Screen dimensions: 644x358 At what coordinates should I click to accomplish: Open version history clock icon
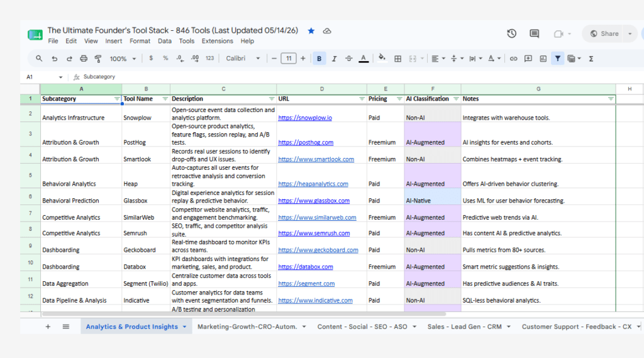512,34
